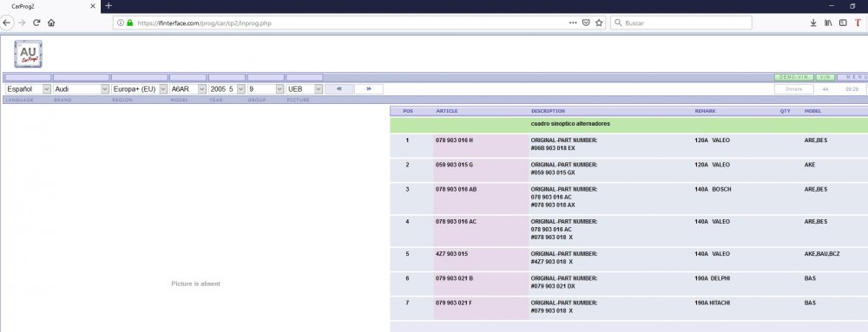Toggle the sidebar panel icon
The width and height of the screenshot is (868, 332).
coord(843,23)
